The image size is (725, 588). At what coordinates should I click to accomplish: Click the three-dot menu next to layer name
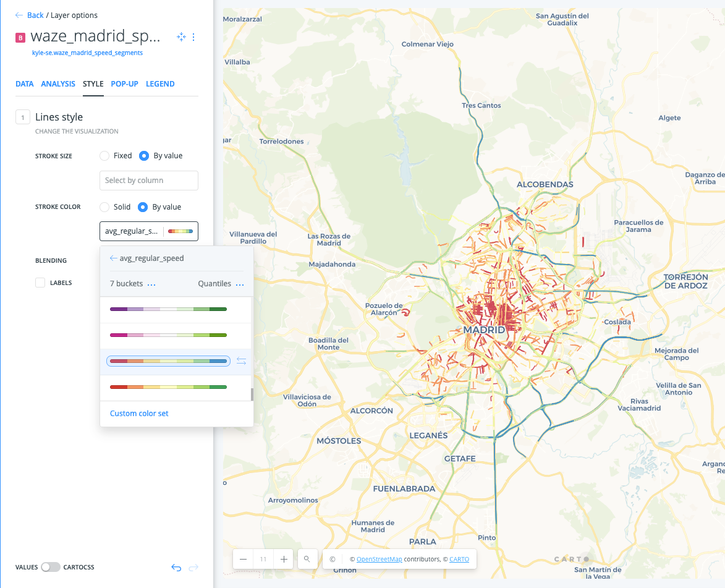pos(193,37)
